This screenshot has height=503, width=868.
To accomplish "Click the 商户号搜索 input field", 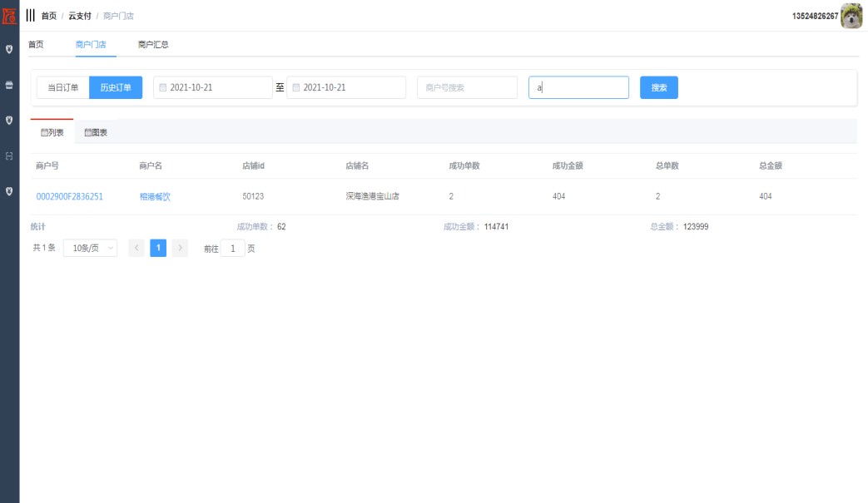I will tap(467, 87).
